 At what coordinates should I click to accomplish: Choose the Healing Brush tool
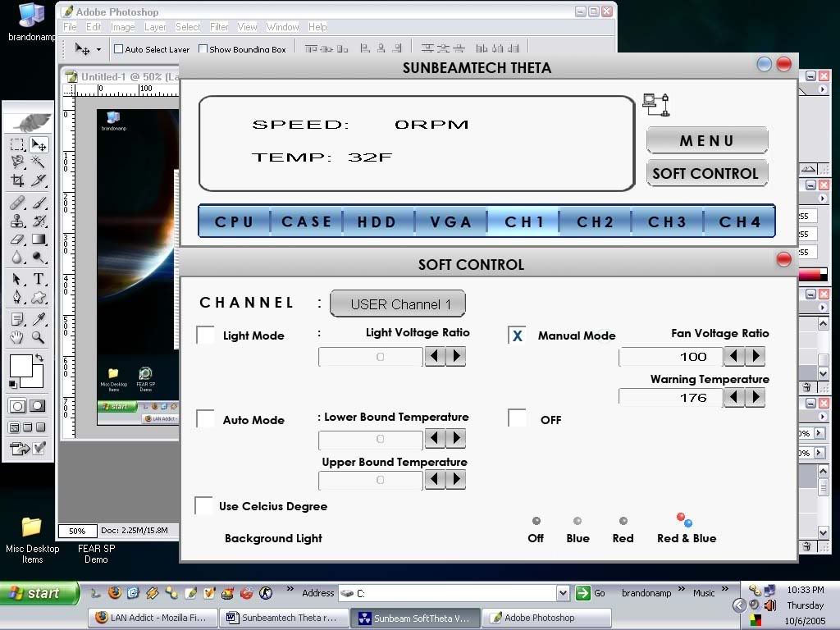[x=17, y=203]
